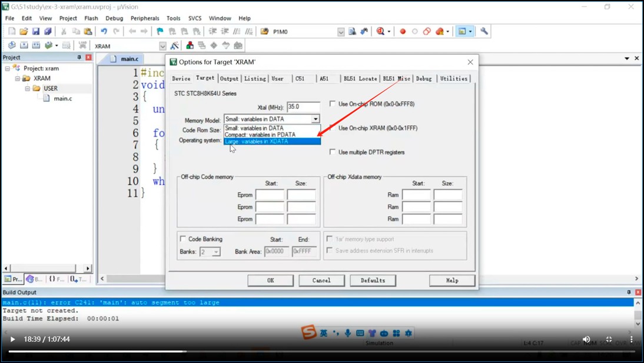Switch to the C51 tab
The image size is (644, 363).
tap(300, 79)
